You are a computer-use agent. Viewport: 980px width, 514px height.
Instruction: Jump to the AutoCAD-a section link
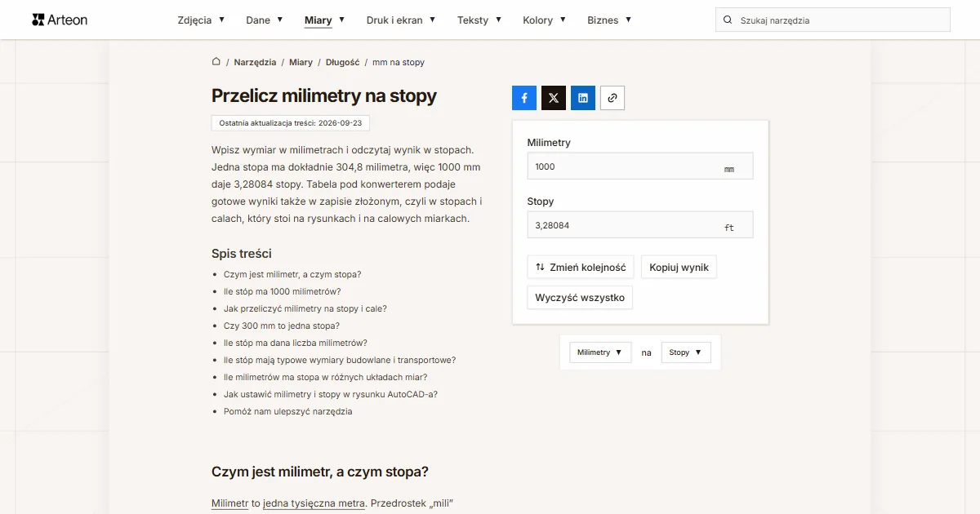[x=331, y=394]
